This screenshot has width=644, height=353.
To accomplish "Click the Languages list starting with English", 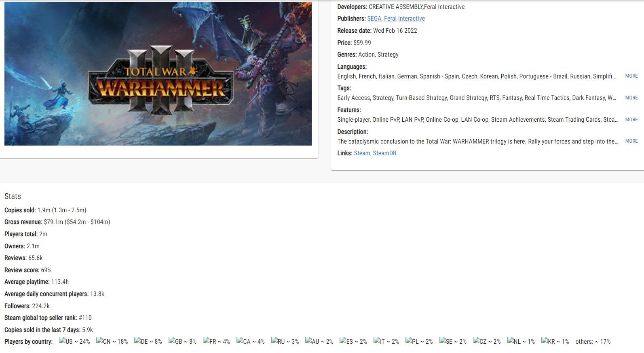I will [477, 76].
